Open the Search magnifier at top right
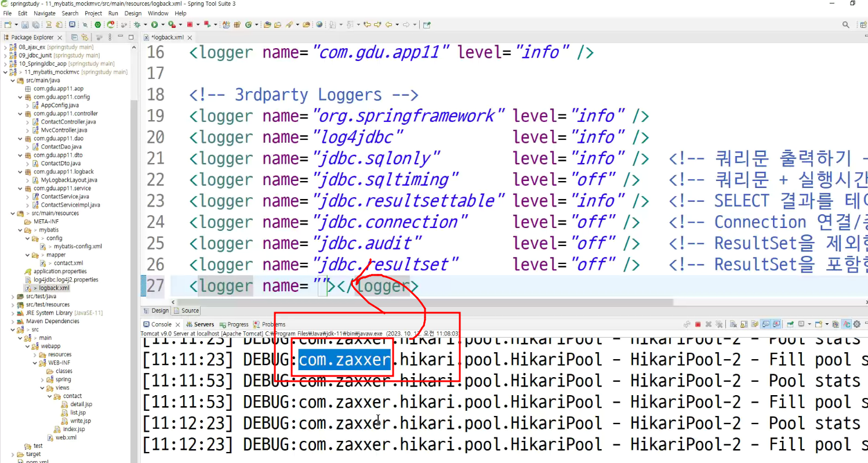This screenshot has width=868, height=463. click(x=846, y=25)
